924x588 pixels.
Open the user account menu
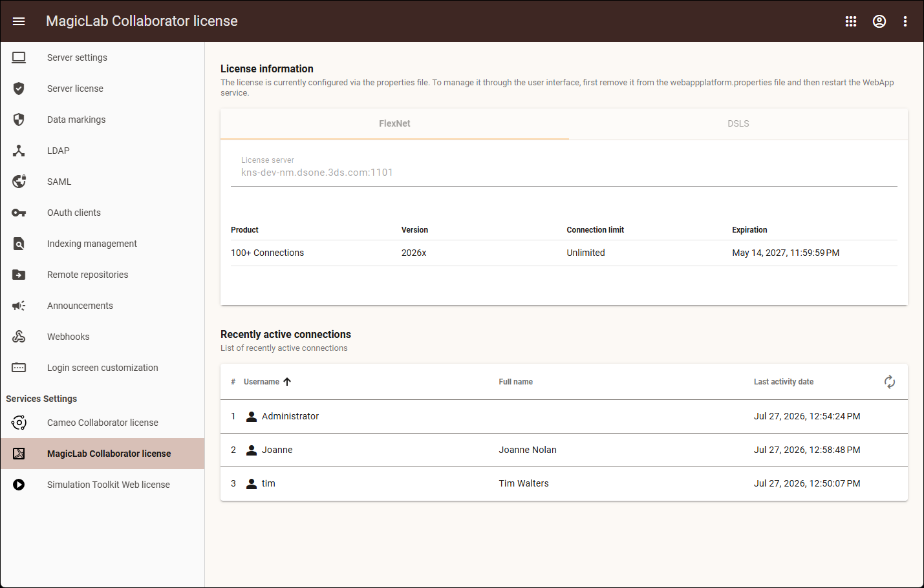tap(879, 21)
